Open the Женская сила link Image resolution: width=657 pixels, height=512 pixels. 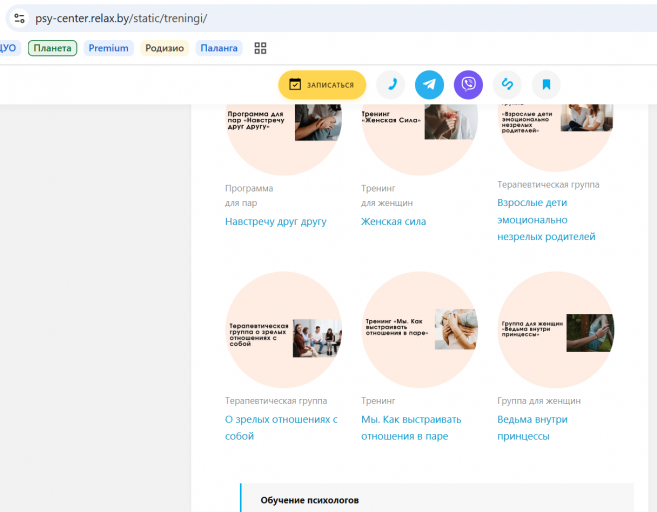pyautogui.click(x=393, y=221)
